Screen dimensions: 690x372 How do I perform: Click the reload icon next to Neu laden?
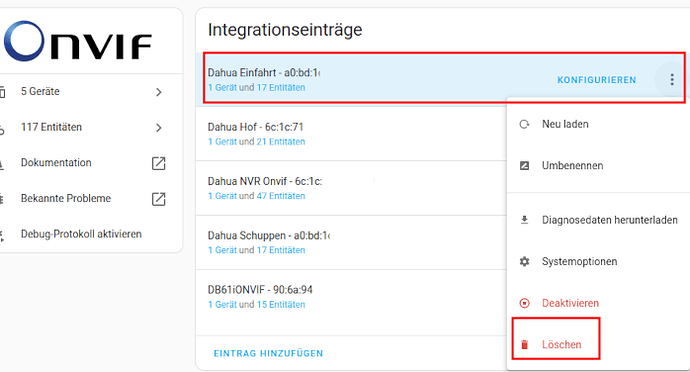click(524, 124)
